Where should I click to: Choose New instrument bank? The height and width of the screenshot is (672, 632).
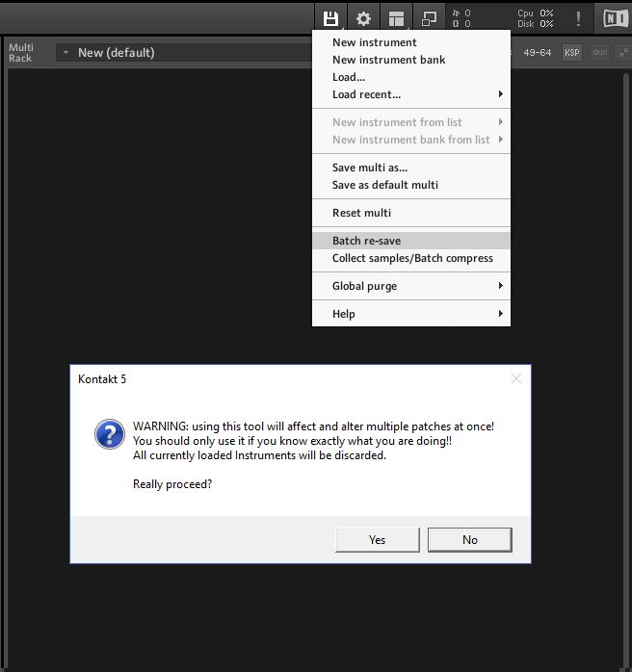pyautogui.click(x=411, y=60)
